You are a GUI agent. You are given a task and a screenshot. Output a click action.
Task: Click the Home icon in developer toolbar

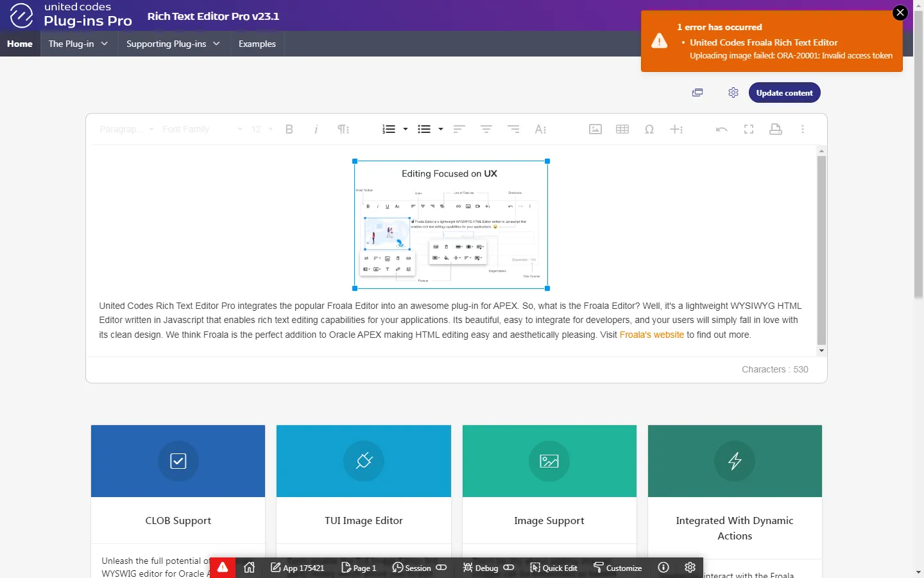point(250,568)
